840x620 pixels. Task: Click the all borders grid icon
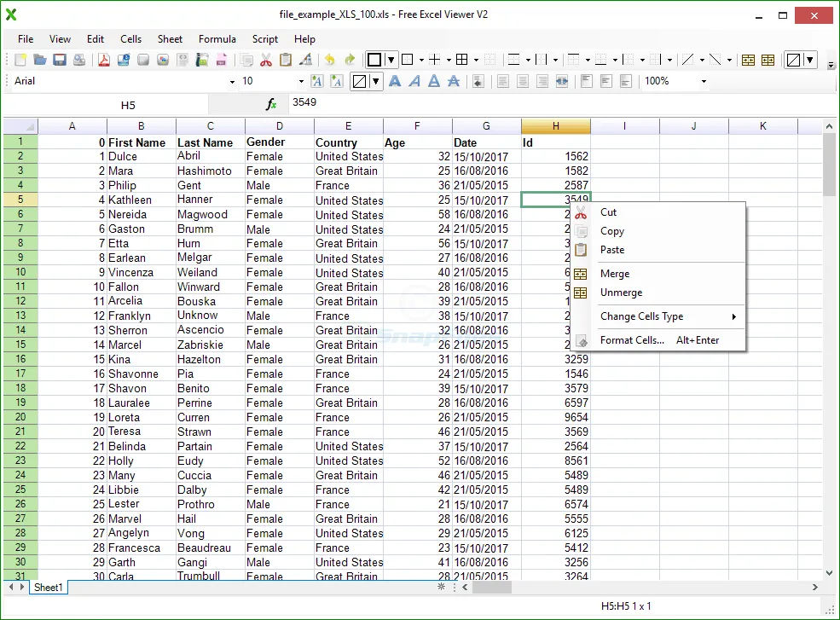pyautogui.click(x=461, y=60)
